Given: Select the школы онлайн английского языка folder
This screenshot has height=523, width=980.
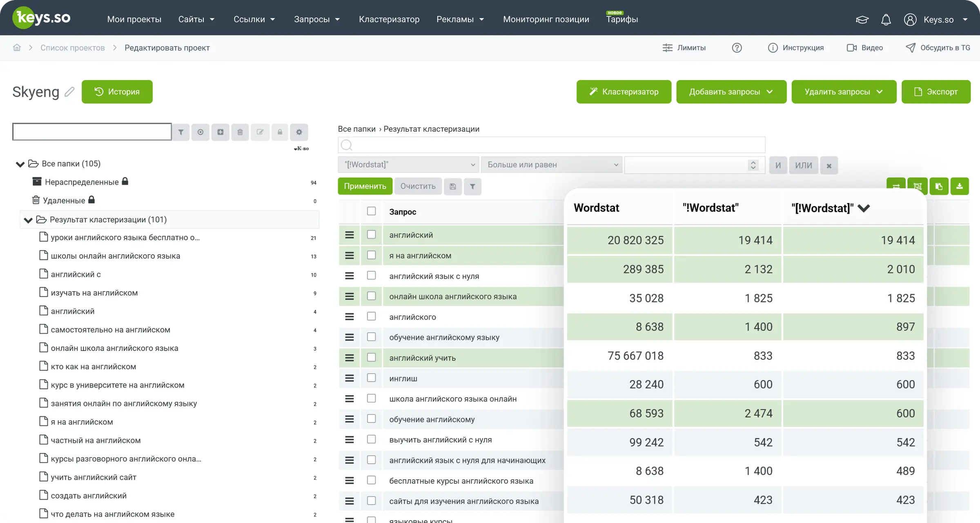Looking at the screenshot, I should tap(116, 256).
